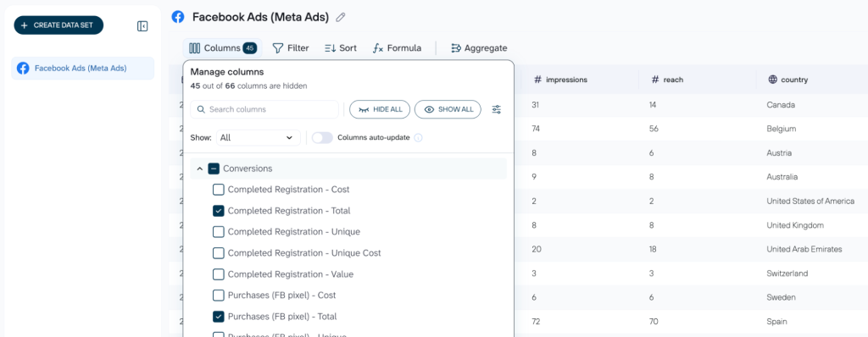Screen dimensions: 868x337
Task: Open column settings sliders icon
Action: pos(497,109)
